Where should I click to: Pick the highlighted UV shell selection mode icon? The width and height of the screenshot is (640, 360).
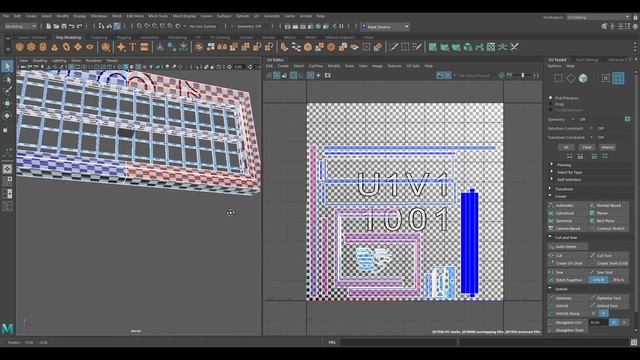[x=618, y=78]
